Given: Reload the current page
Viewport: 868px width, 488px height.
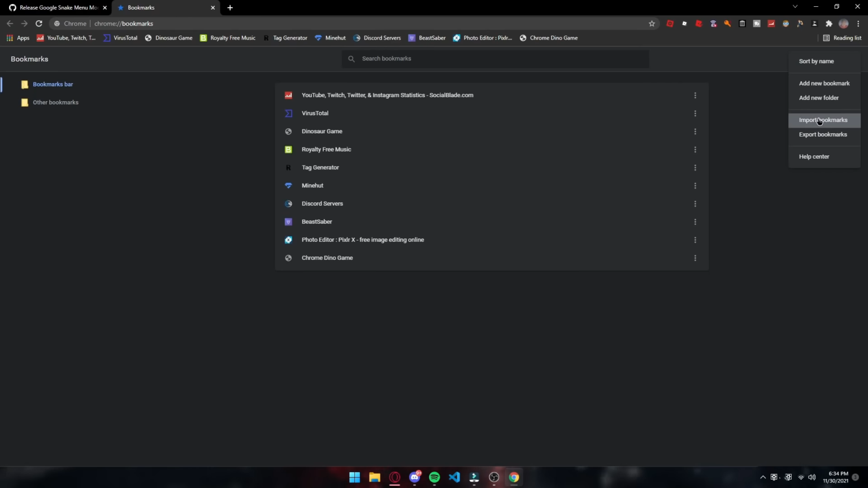Looking at the screenshot, I should [39, 24].
